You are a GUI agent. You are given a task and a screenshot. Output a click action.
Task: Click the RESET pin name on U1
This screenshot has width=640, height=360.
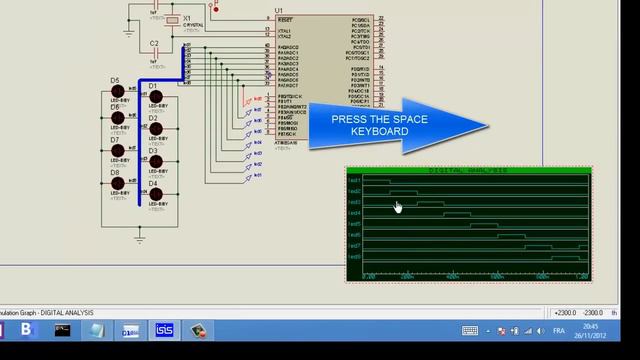(x=285, y=20)
